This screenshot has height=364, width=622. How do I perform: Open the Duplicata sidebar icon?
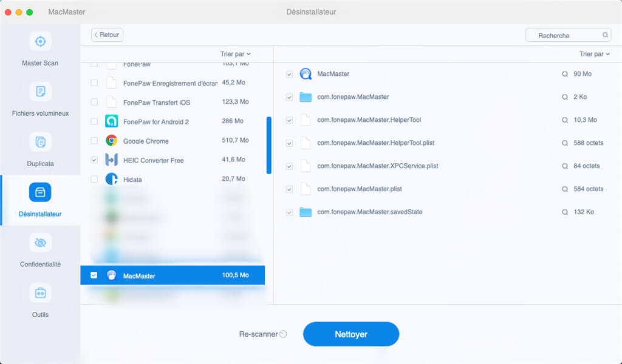[40, 142]
